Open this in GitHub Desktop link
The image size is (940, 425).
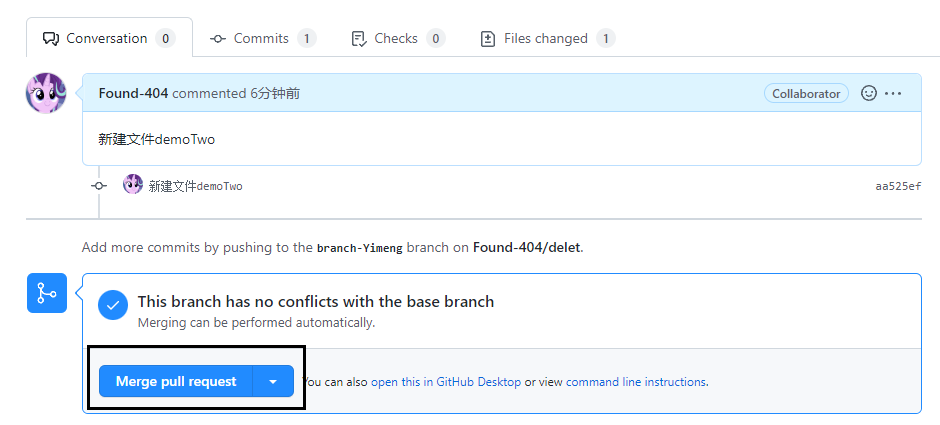point(446,382)
